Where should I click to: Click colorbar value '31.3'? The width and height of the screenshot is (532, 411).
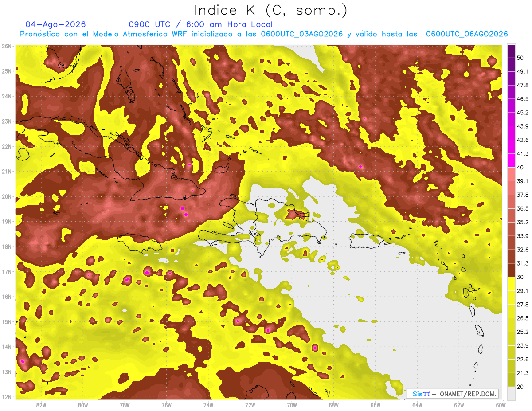(522, 263)
